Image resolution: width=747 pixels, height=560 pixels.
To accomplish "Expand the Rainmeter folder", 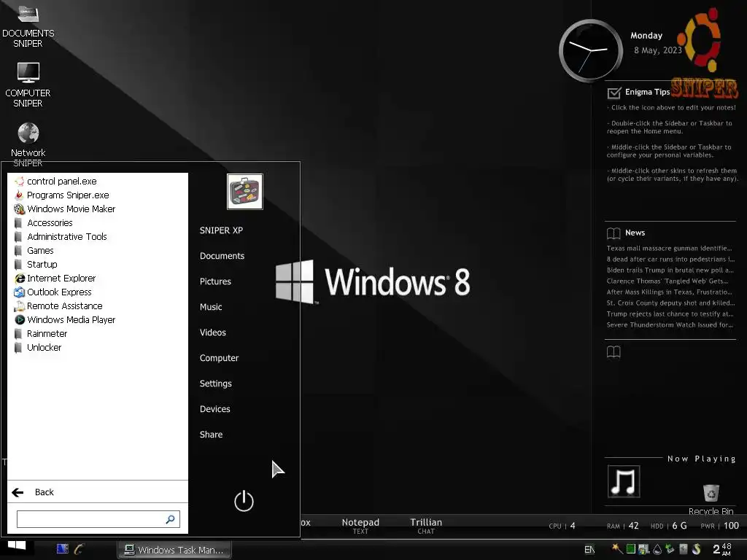I will pos(41,333).
